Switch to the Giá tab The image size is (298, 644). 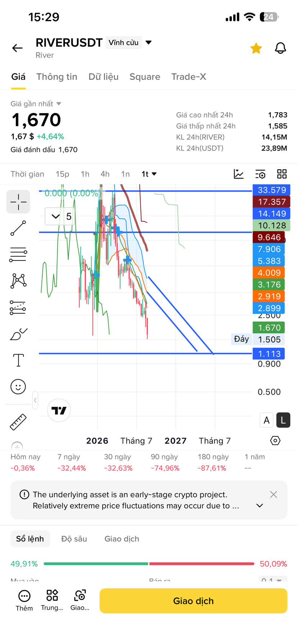[18, 77]
